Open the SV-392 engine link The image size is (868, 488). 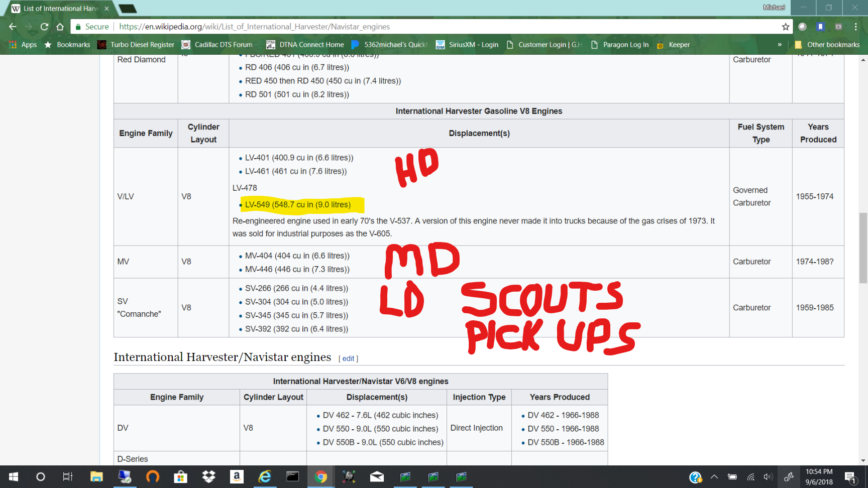click(x=296, y=329)
